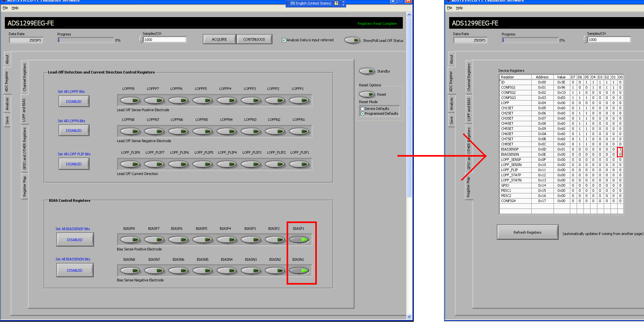Click the scroll down arrow of the left window
Image resolution: width=644 pixels, height=322 pixels.
click(409, 317)
